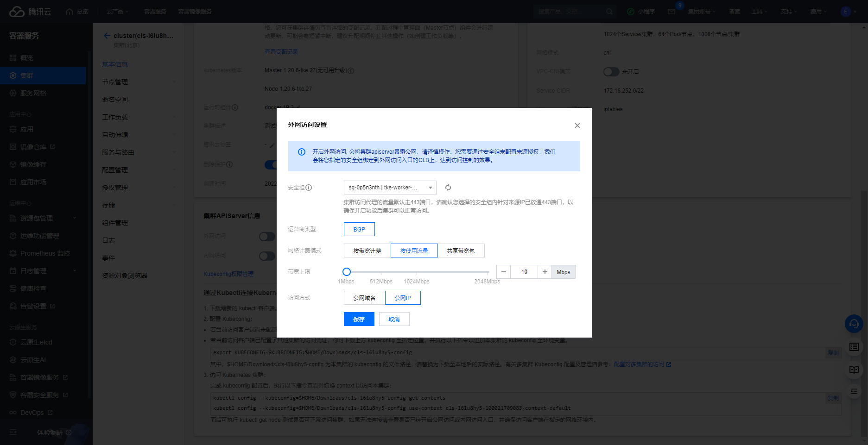This screenshot has height=445, width=868.
Task: Close the public access settings dialog
Action: pyautogui.click(x=577, y=125)
